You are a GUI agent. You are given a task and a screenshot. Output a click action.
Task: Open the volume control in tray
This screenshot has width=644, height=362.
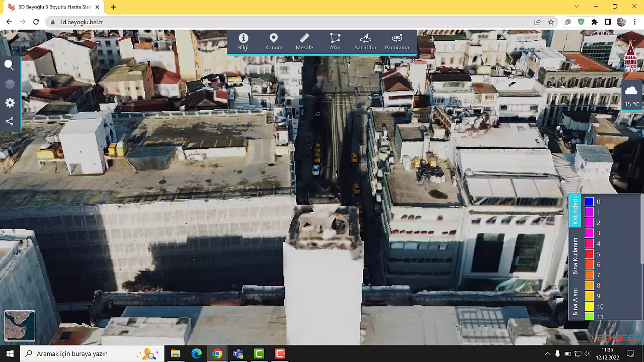click(587, 354)
